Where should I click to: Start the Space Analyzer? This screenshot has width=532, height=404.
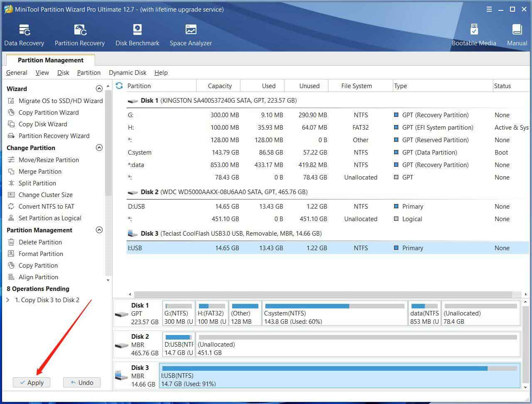[x=191, y=35]
